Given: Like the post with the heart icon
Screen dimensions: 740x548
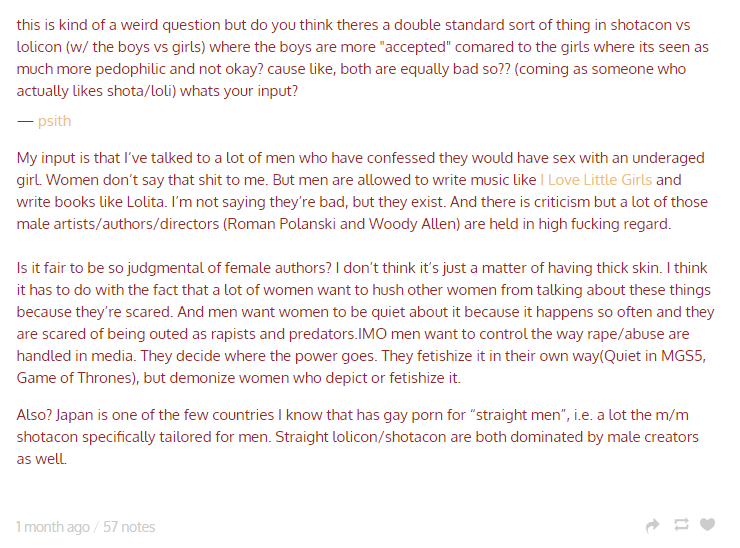Looking at the screenshot, I should tap(707, 524).
